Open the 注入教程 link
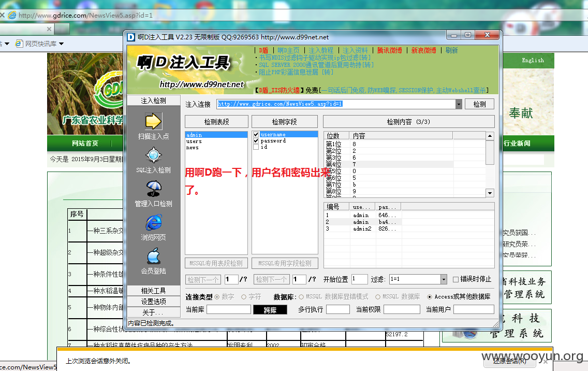 [x=321, y=50]
